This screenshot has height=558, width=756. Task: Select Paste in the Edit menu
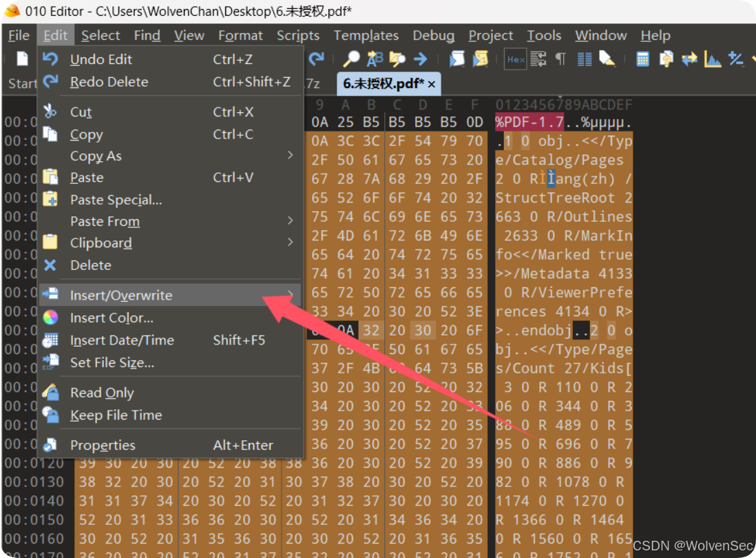click(x=170, y=178)
